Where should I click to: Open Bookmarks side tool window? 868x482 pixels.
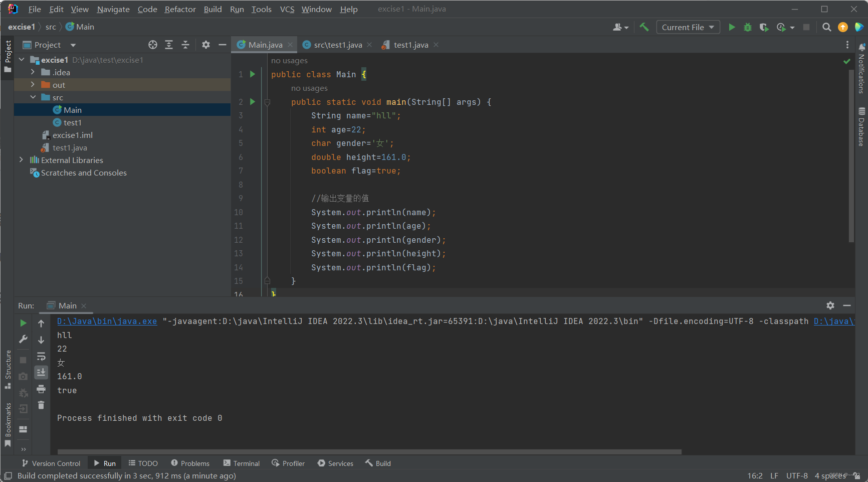pyautogui.click(x=8, y=424)
